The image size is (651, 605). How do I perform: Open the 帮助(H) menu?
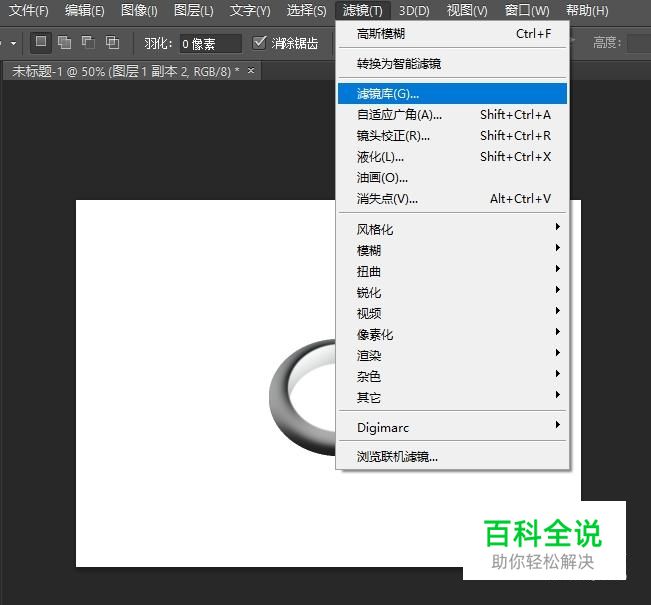coord(587,10)
